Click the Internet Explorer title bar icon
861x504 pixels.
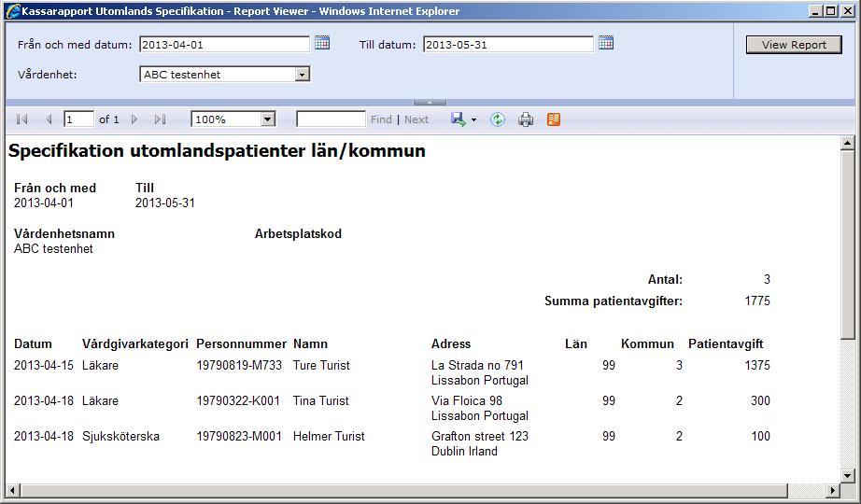(13, 11)
